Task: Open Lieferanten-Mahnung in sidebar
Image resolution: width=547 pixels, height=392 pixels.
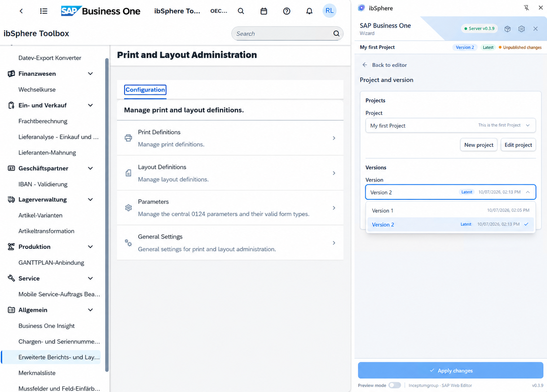Action: 47,152
